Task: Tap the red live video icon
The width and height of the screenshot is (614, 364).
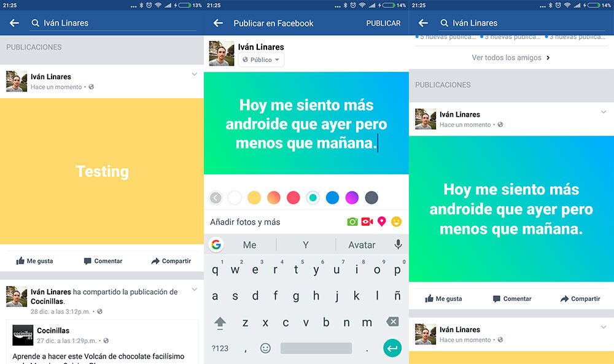Action: point(367,222)
